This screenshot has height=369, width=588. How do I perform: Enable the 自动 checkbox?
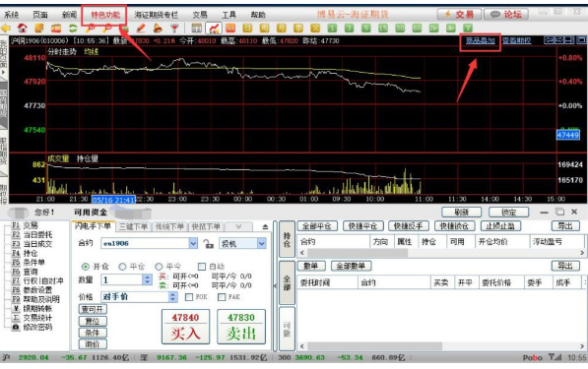pos(202,267)
